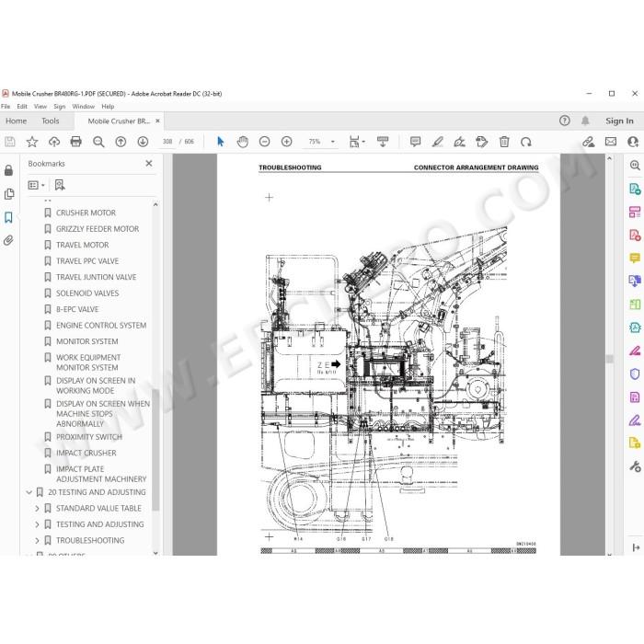Open the Protect shield tool in right pane
644x644 pixels.
(635, 374)
